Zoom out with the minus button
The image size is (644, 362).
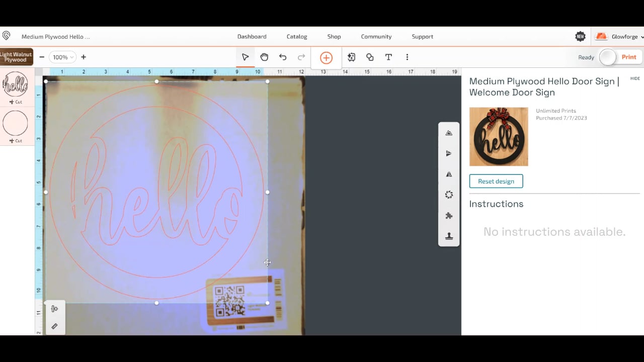[x=42, y=57]
